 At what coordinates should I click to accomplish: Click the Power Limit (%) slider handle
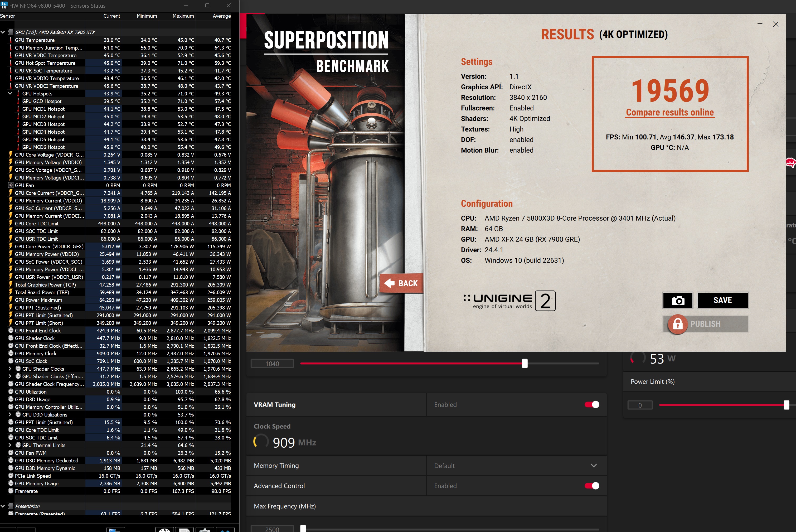pos(787,405)
